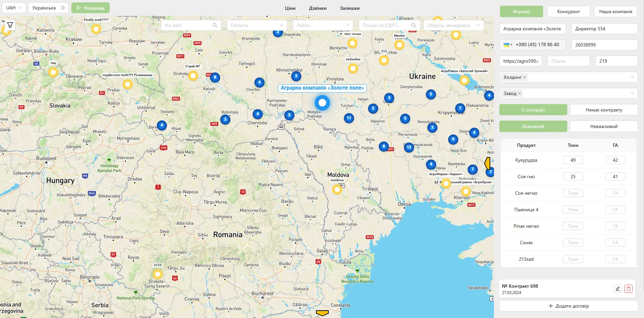Screen dimensions: 644x318
Task: Select the cluster marker numbered 11
Action: [x=349, y=118]
